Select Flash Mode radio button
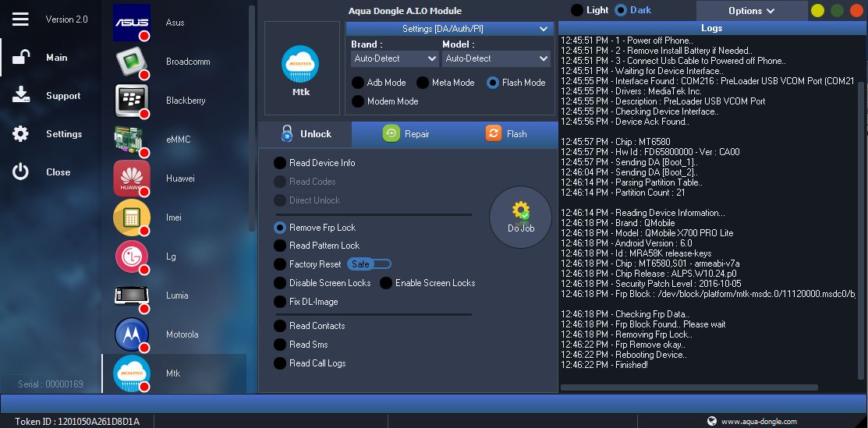Screen dimensions: 868x428 [493, 83]
